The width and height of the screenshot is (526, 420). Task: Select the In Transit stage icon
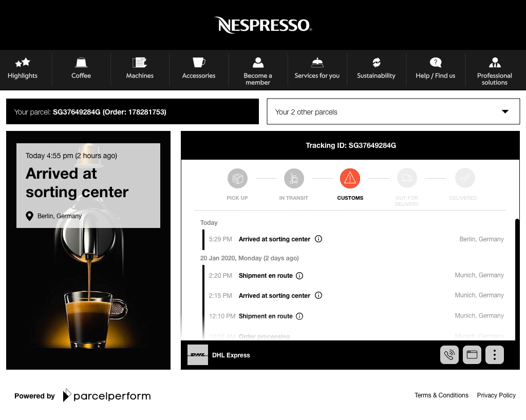(x=294, y=178)
